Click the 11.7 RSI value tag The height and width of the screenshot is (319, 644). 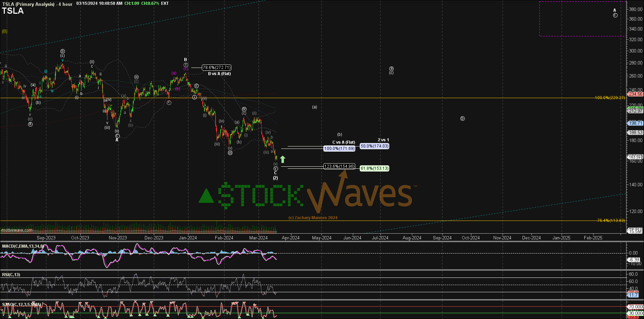point(633,295)
